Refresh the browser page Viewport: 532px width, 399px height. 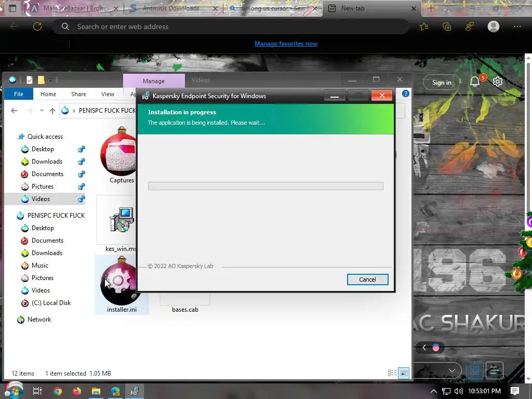[37, 26]
